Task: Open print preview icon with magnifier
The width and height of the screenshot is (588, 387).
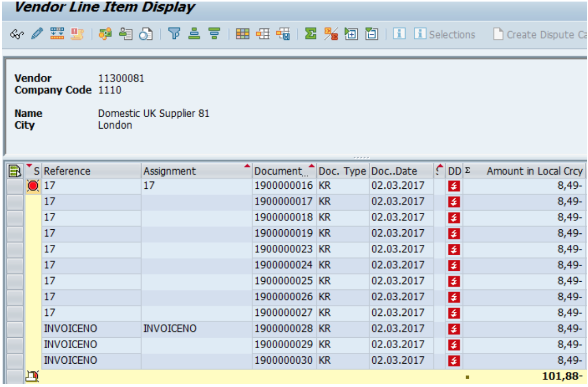Action: pyautogui.click(x=146, y=34)
